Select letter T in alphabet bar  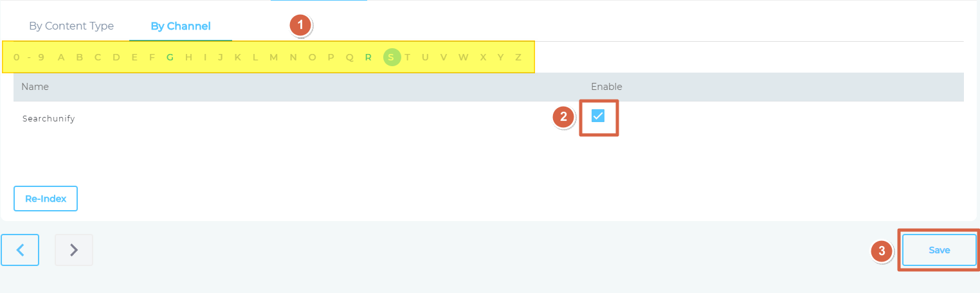407,57
